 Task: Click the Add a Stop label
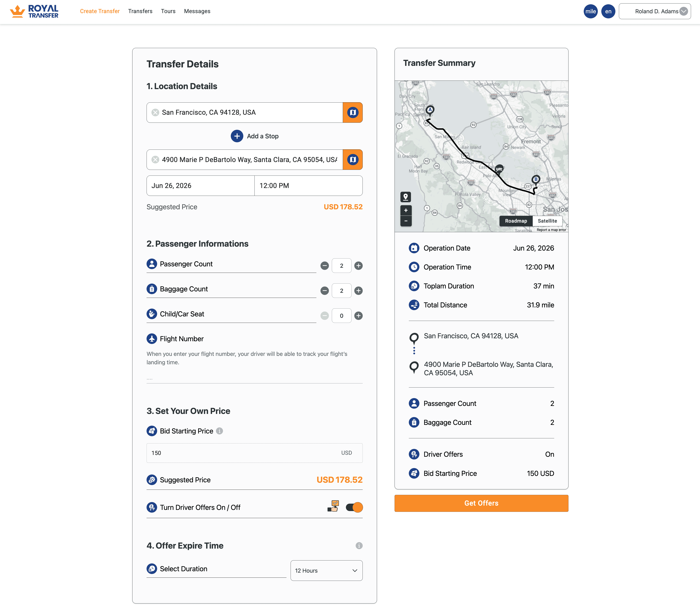[263, 136]
